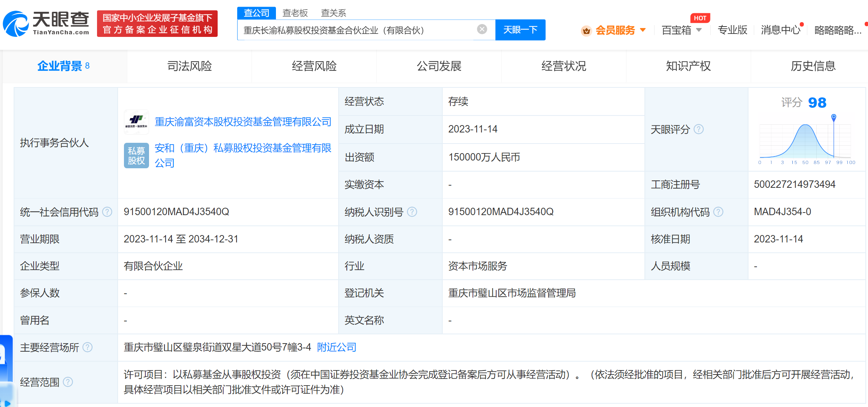868x407 pixels.
Task: Click the TianYanCha logo
Action: click(x=46, y=24)
